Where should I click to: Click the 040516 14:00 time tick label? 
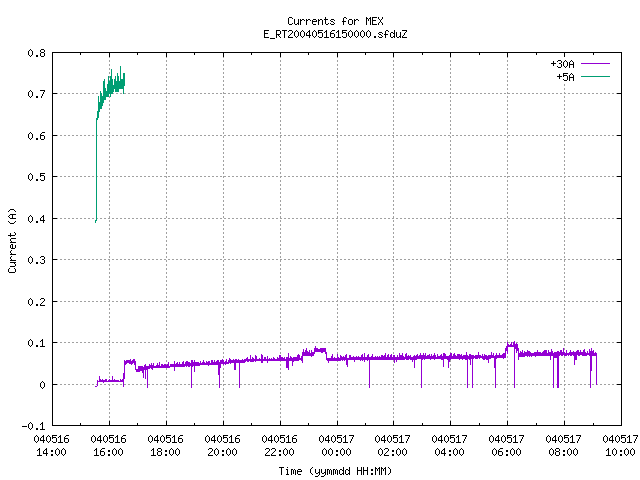(x=51, y=446)
